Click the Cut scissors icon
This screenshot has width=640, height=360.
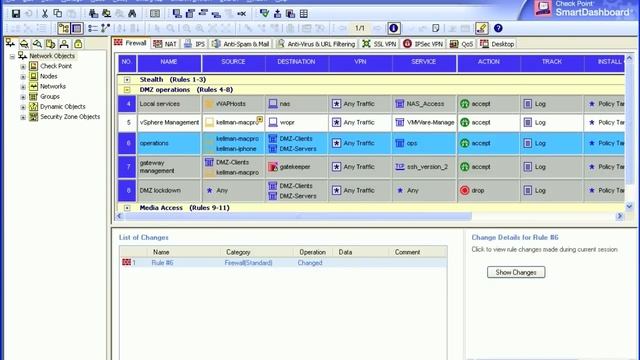(x=44, y=14)
